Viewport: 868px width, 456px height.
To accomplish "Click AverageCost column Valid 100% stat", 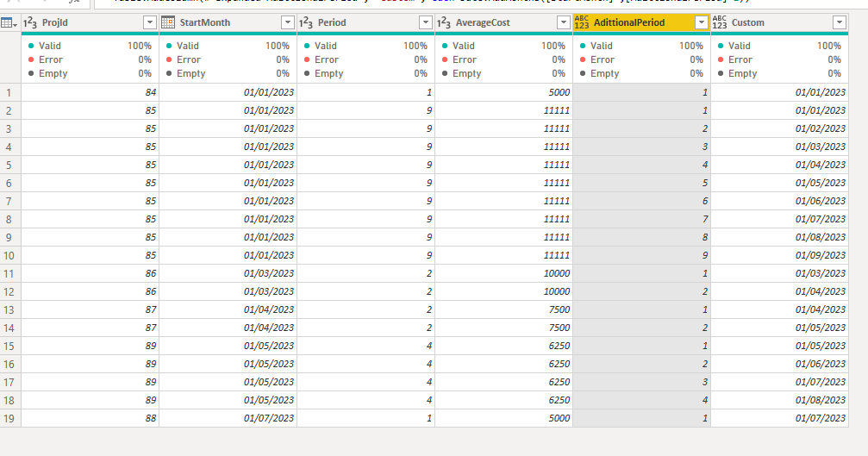I will pyautogui.click(x=503, y=46).
